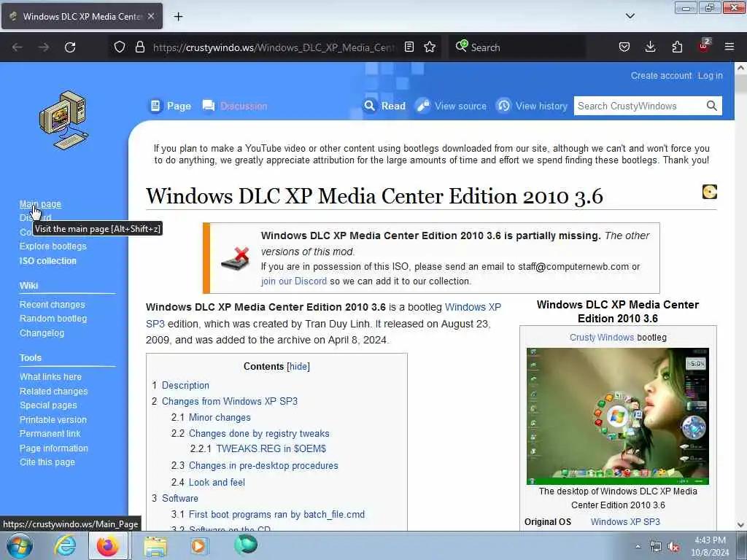Image resolution: width=747 pixels, height=560 pixels.
Task: Open Windows Media Player taskbar icon
Action: click(199, 545)
